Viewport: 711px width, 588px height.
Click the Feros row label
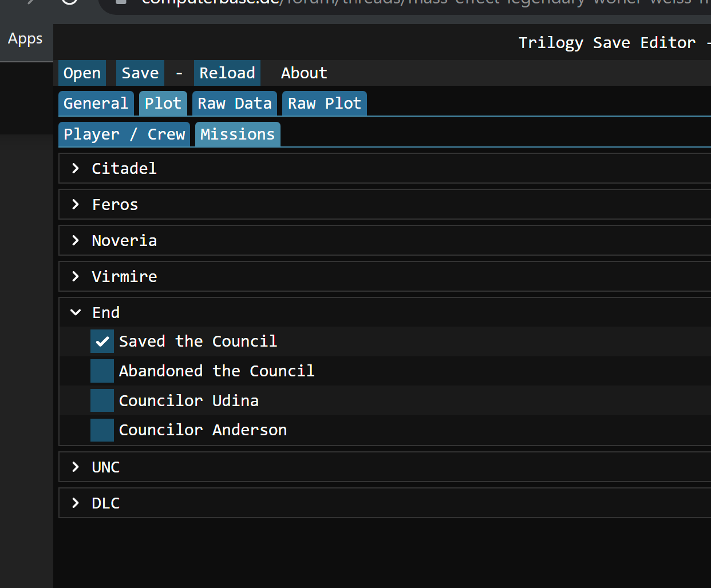(115, 204)
